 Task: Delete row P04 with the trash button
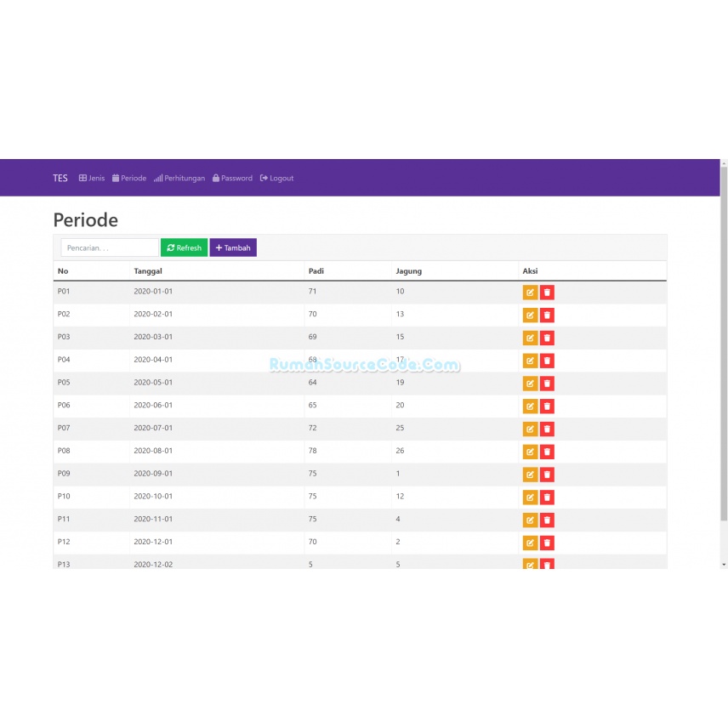pyautogui.click(x=547, y=361)
